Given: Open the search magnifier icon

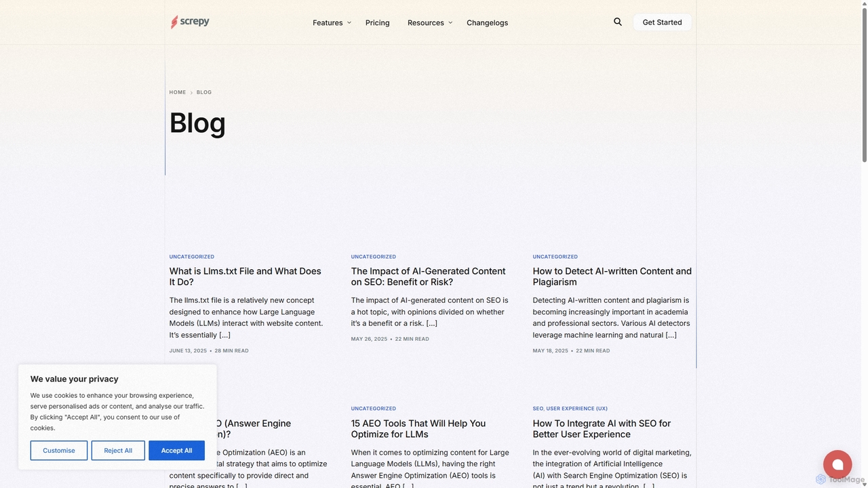Looking at the screenshot, I should [x=618, y=22].
